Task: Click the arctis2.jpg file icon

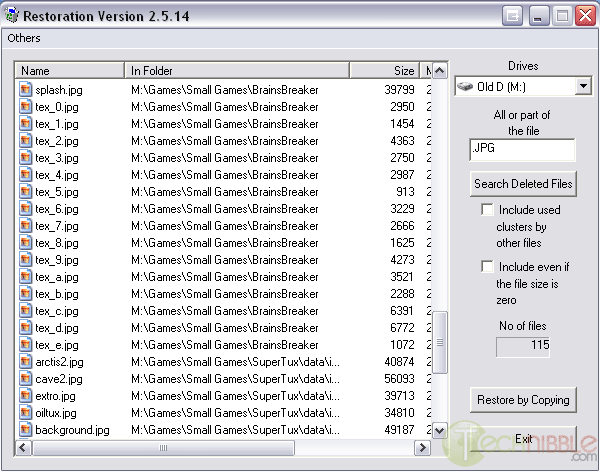Action: tap(26, 362)
